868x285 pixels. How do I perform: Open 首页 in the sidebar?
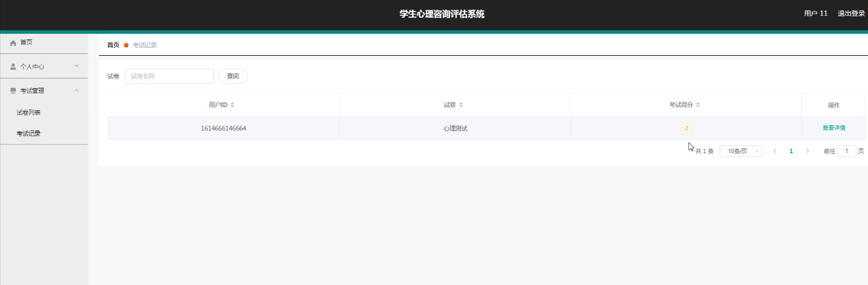pos(44,42)
